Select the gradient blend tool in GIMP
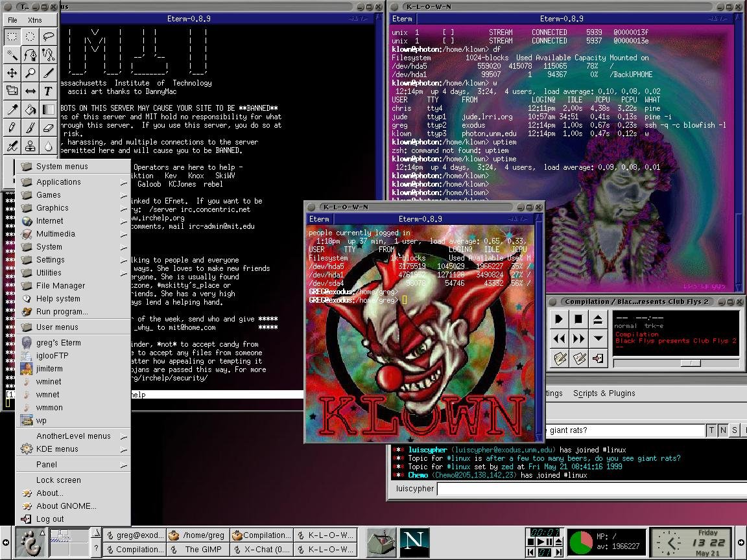Viewport: 747px width, 560px height. tap(48, 110)
